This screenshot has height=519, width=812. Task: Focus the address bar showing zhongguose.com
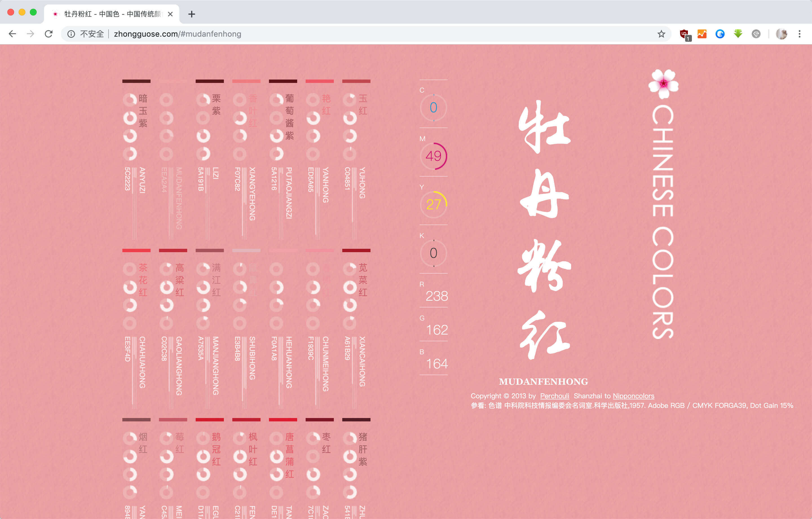click(366, 34)
